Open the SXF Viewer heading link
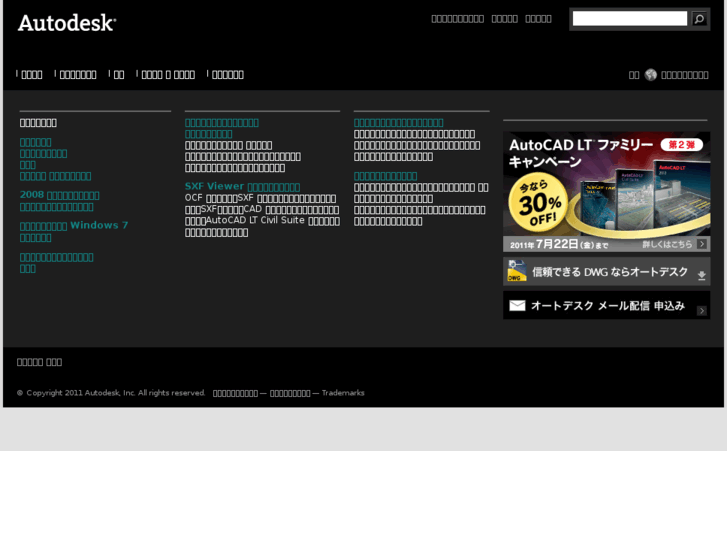 [x=242, y=186]
